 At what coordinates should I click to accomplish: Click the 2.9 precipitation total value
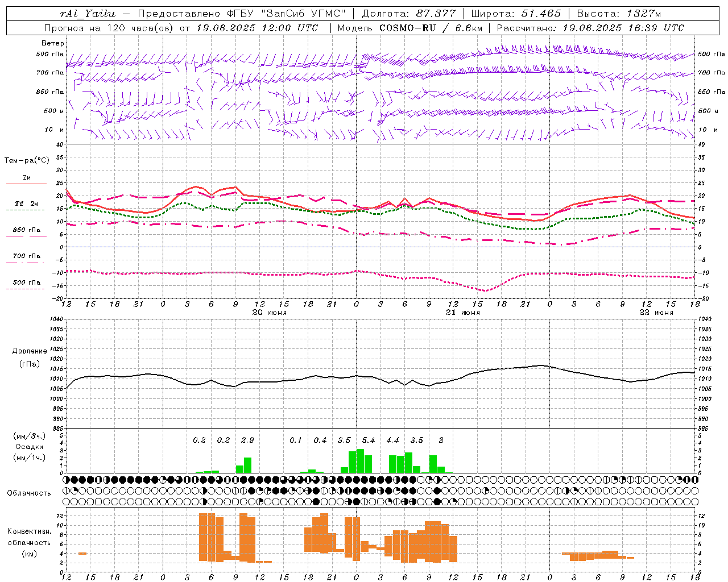tap(247, 440)
